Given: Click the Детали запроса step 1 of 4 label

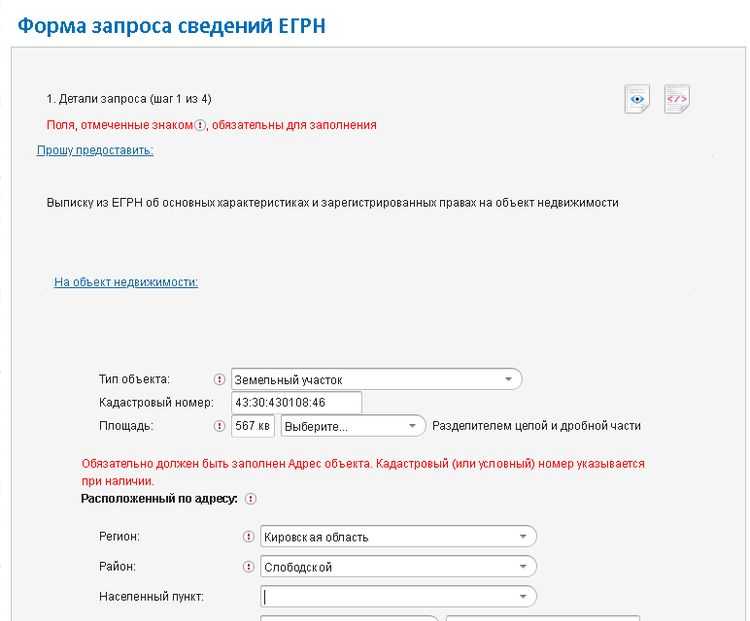Looking at the screenshot, I should tap(129, 99).
